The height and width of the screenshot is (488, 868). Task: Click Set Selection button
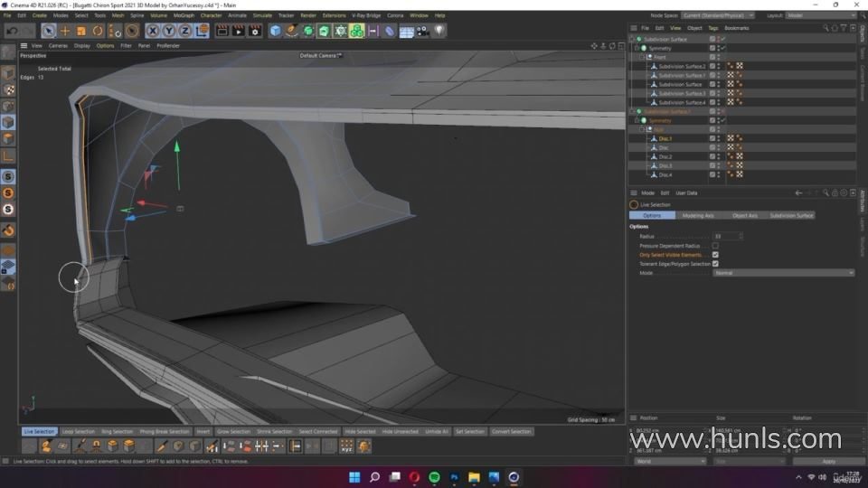469,432
